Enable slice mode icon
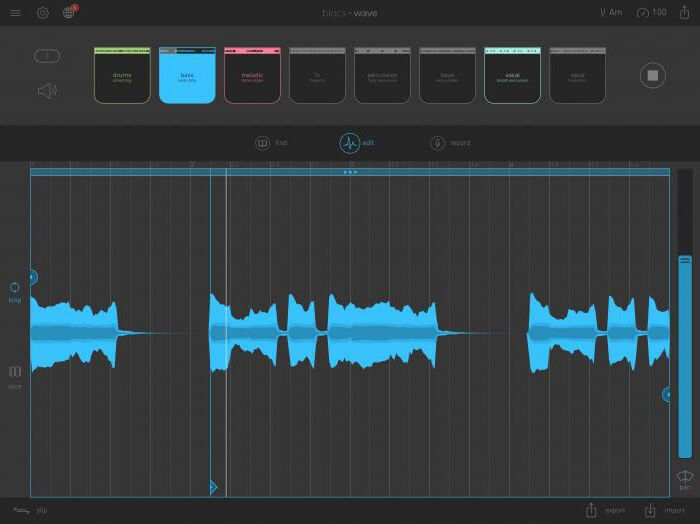 (15, 377)
